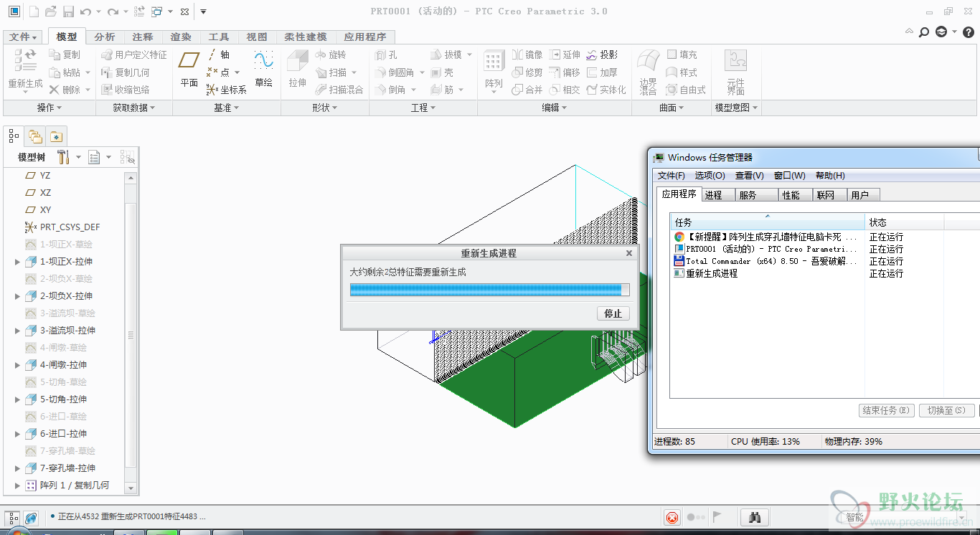Image resolution: width=980 pixels, height=535 pixels.
Task: Click the 扫描混合 (Swept Blend) tool
Action: coord(339,90)
